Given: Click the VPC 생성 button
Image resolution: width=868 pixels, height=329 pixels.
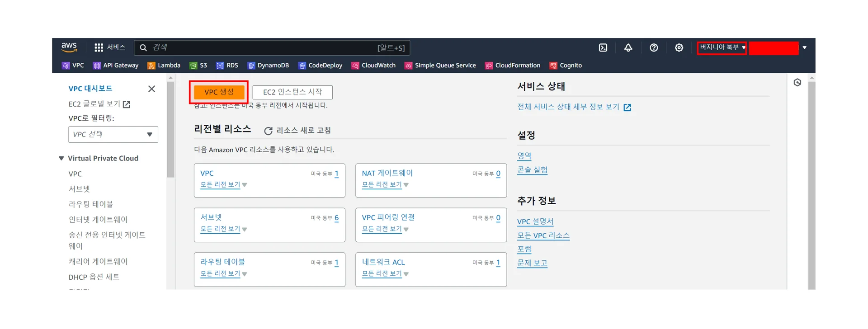Looking at the screenshot, I should coord(219,92).
